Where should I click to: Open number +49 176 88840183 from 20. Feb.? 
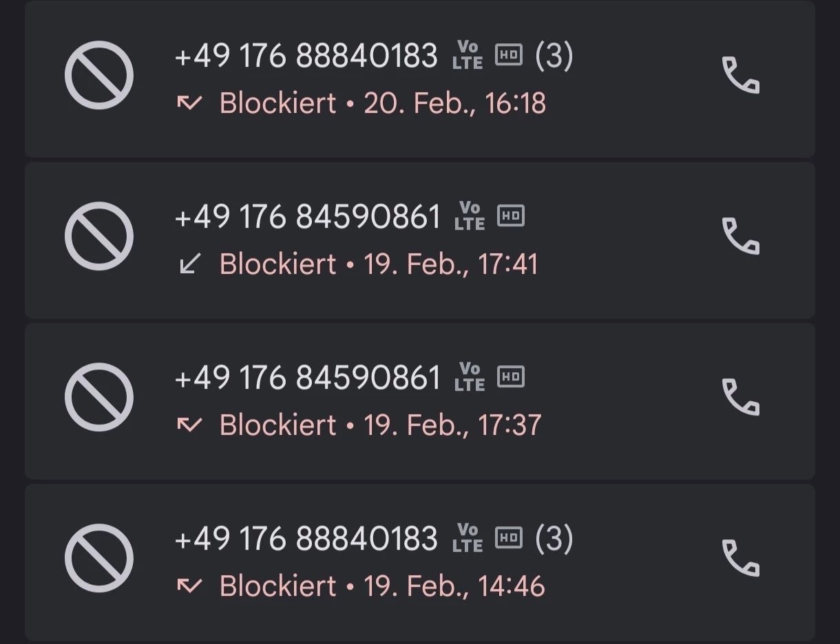point(306,56)
